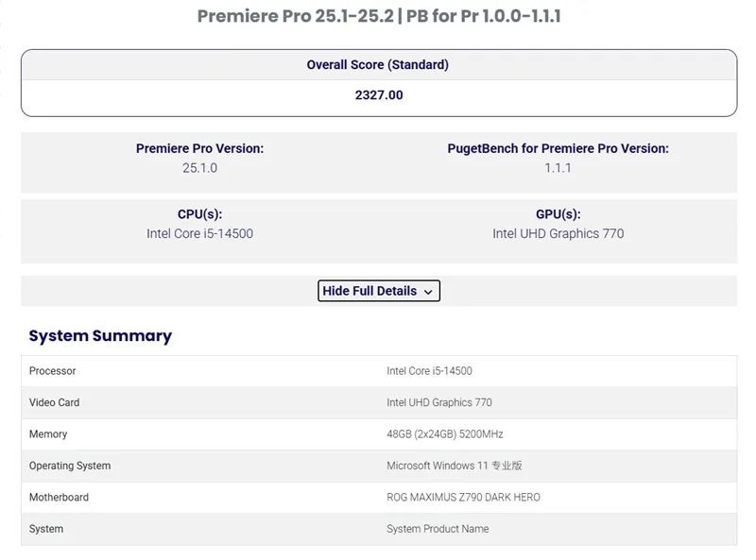Click PugetBench for Premiere Pro Version label
The height and width of the screenshot is (560, 756).
tap(558, 148)
